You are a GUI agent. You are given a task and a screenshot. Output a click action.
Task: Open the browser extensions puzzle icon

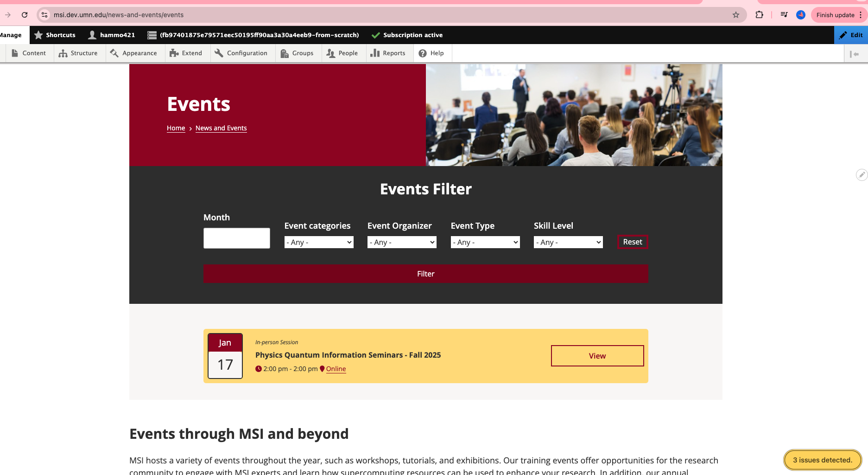[x=759, y=15]
